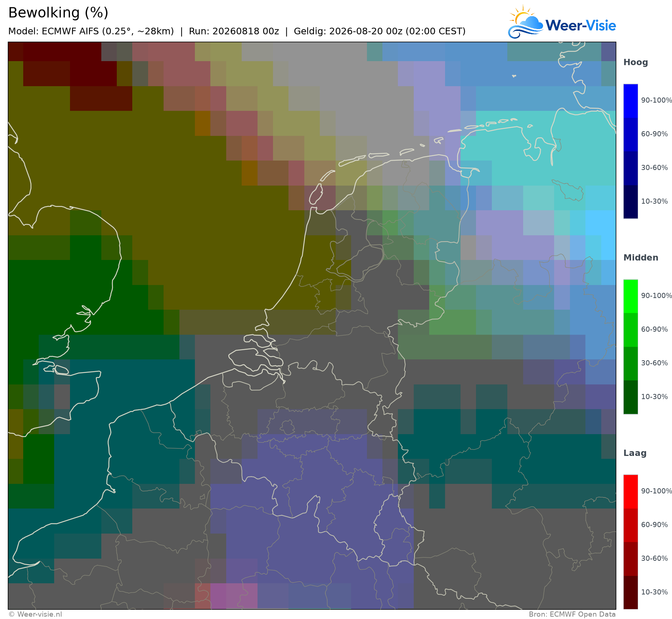Click the Bewolking (%) chart title
The width and height of the screenshot is (672, 619).
pos(58,13)
